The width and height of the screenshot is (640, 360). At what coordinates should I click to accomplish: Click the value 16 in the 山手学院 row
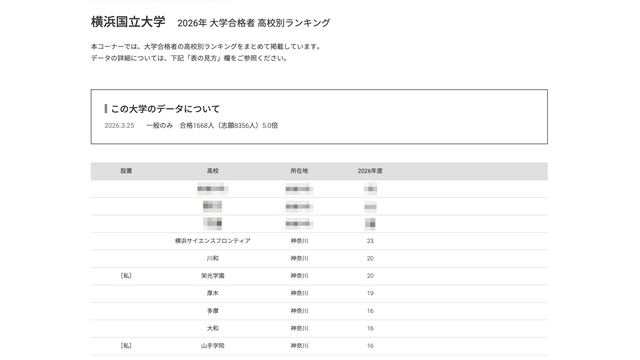point(370,346)
